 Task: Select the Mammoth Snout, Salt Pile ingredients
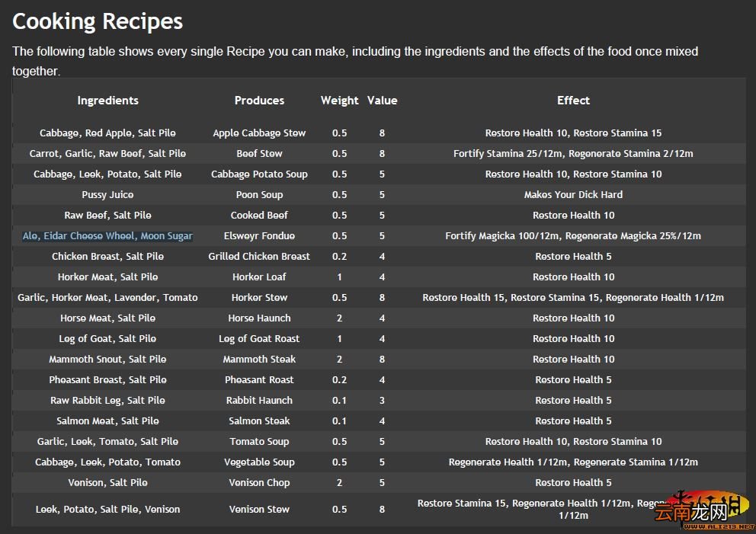tap(107, 360)
